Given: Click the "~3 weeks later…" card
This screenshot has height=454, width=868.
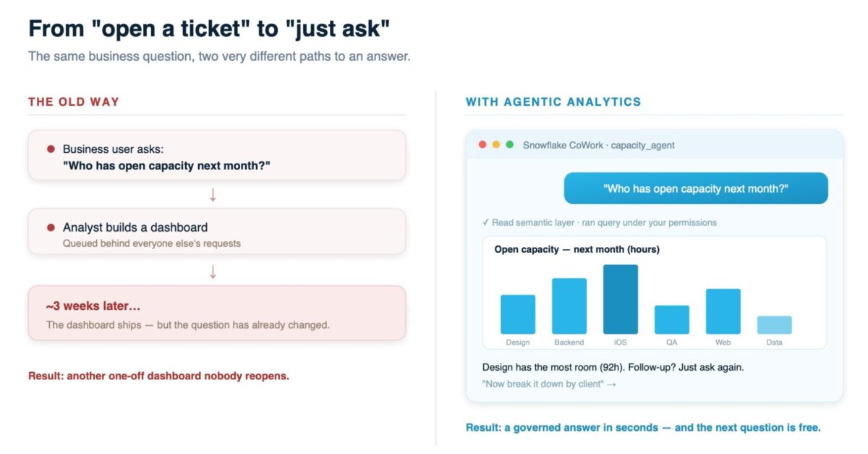Looking at the screenshot, I should [x=217, y=313].
